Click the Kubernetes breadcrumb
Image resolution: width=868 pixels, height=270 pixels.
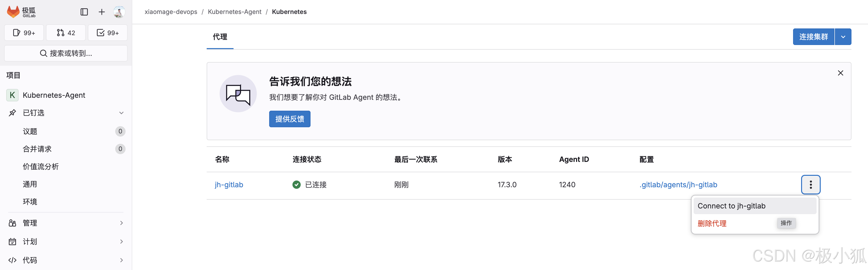click(x=289, y=12)
